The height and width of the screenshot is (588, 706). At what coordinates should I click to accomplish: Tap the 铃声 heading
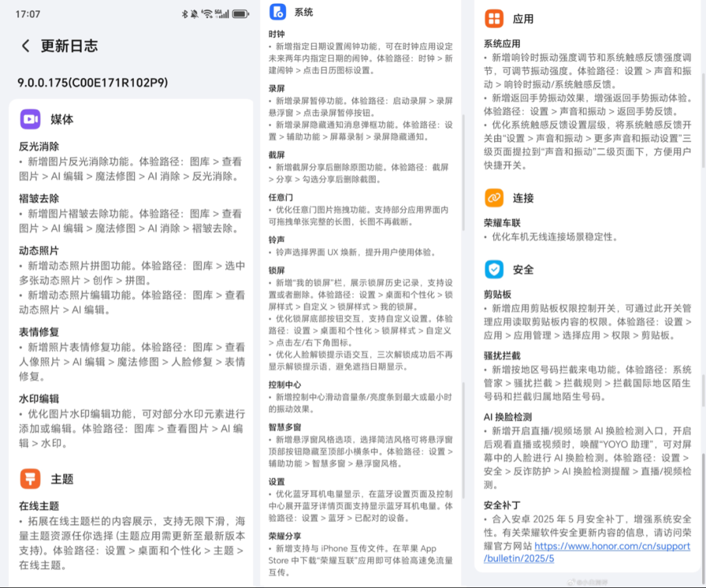tap(277, 239)
